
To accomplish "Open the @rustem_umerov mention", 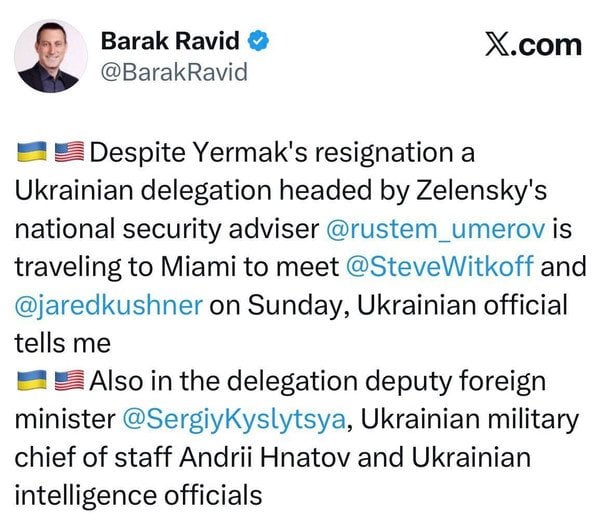I will 436,229.
